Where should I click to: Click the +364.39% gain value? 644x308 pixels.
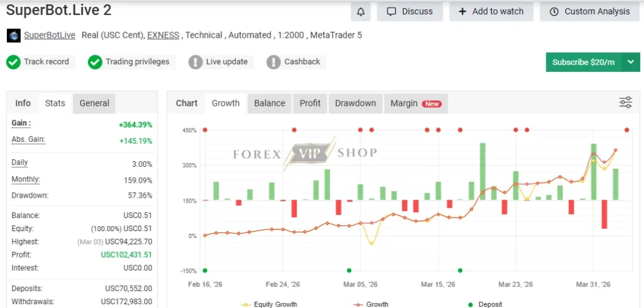tap(136, 125)
